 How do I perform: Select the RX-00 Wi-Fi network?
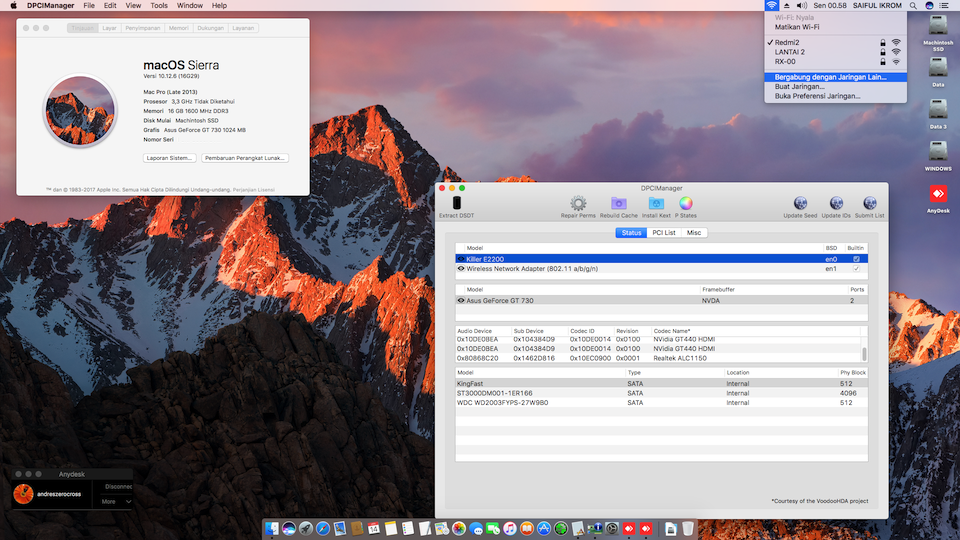[x=835, y=62]
